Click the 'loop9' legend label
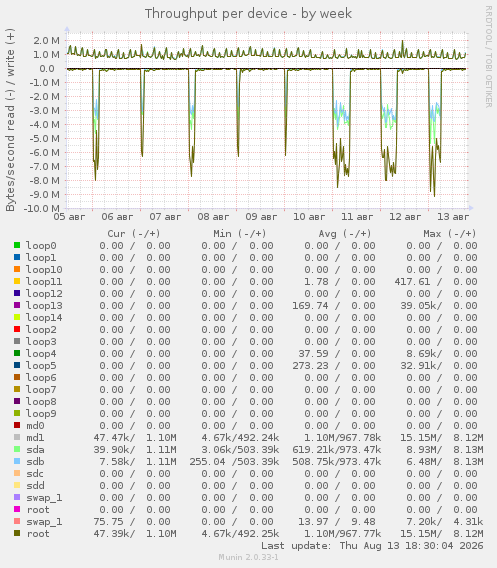Viewport: 497px width, 568px height. click(x=41, y=413)
